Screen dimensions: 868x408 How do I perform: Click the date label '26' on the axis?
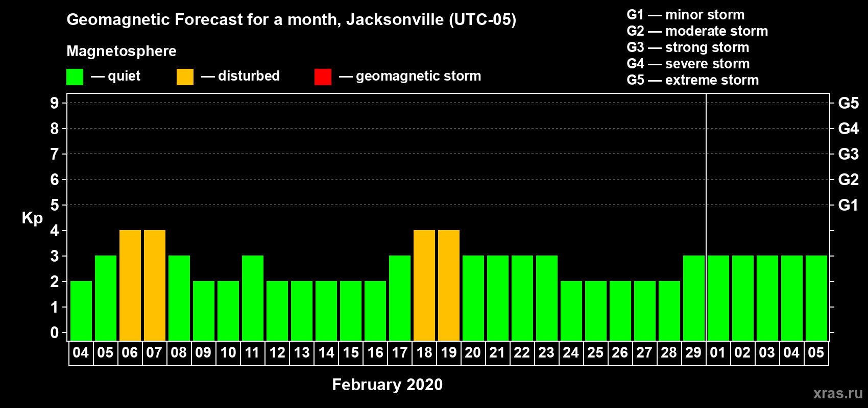pyautogui.click(x=620, y=353)
